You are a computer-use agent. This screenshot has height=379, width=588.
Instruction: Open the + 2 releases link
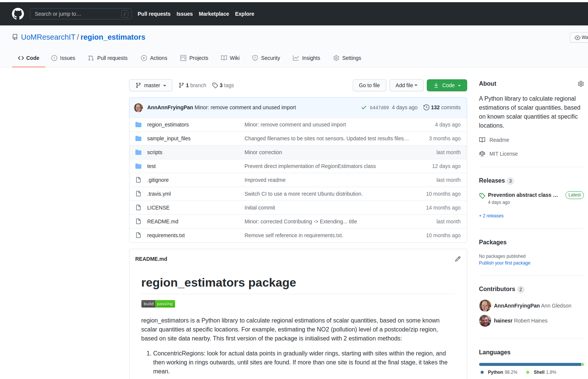point(491,216)
